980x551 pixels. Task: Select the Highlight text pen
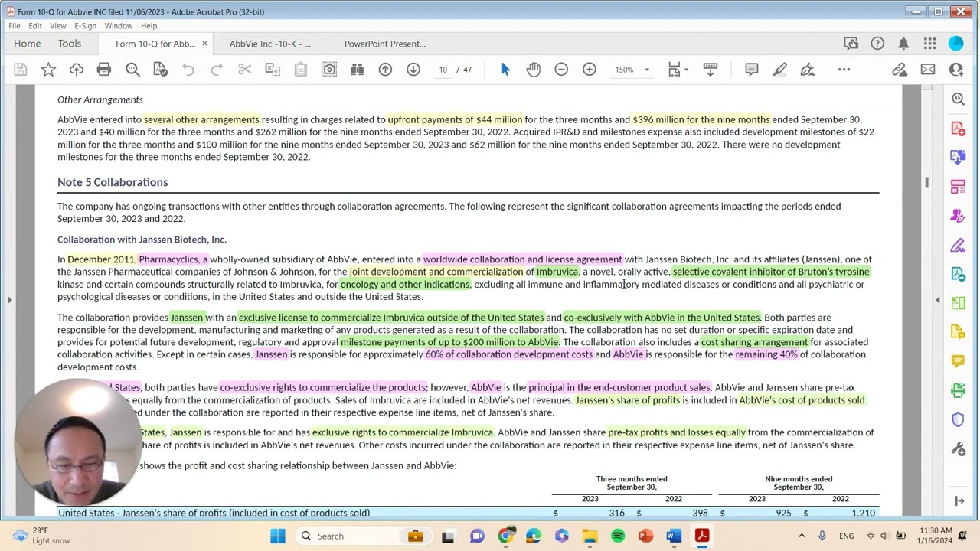coord(779,70)
